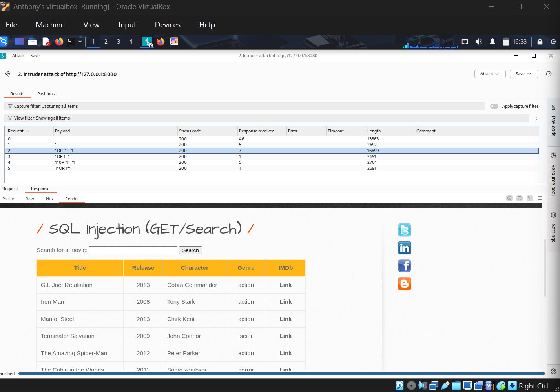Click the Twitter icon in rendered page

404,230
